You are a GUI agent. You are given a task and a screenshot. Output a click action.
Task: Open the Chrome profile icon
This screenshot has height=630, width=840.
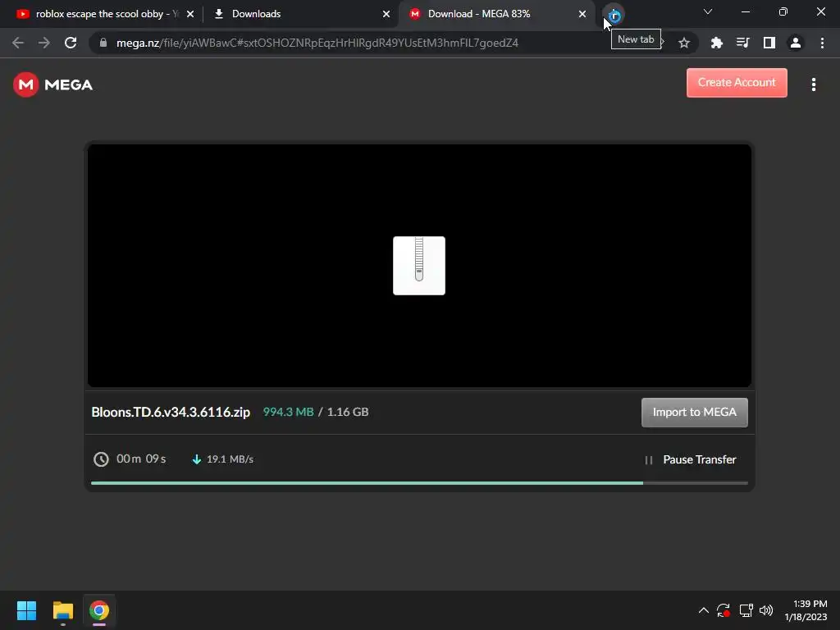pos(796,43)
